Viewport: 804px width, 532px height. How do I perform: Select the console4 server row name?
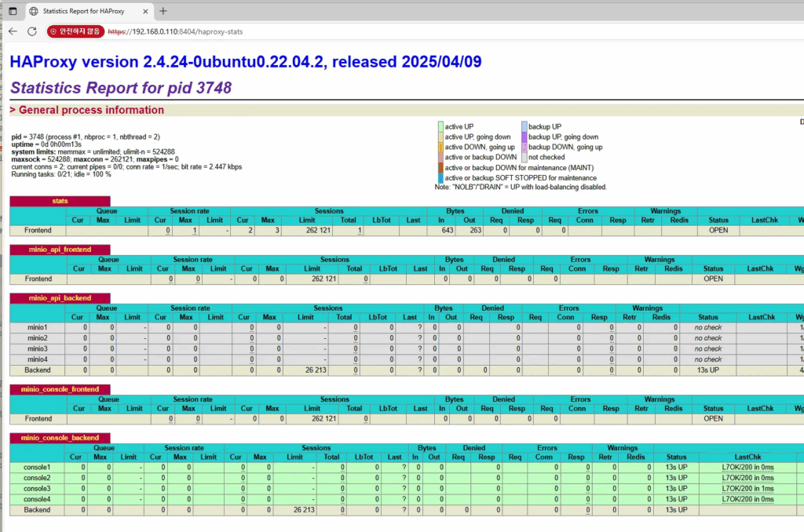[37, 500]
